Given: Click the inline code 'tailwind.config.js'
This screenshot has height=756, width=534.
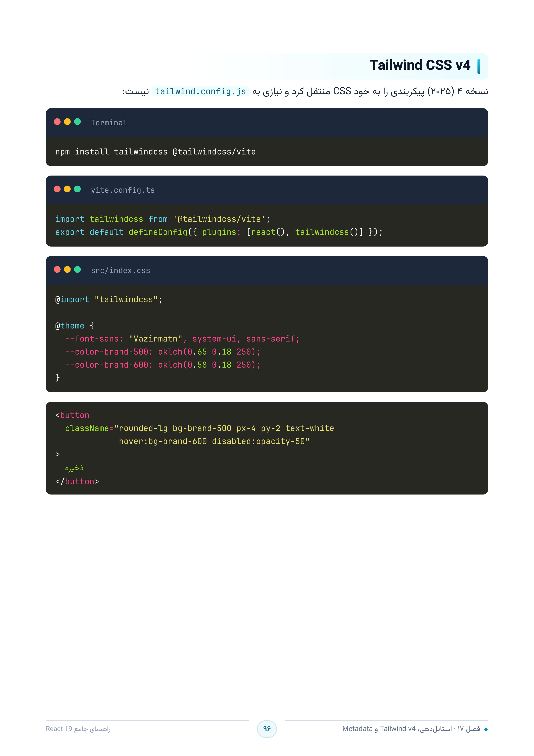Looking at the screenshot, I should pyautogui.click(x=200, y=91).
